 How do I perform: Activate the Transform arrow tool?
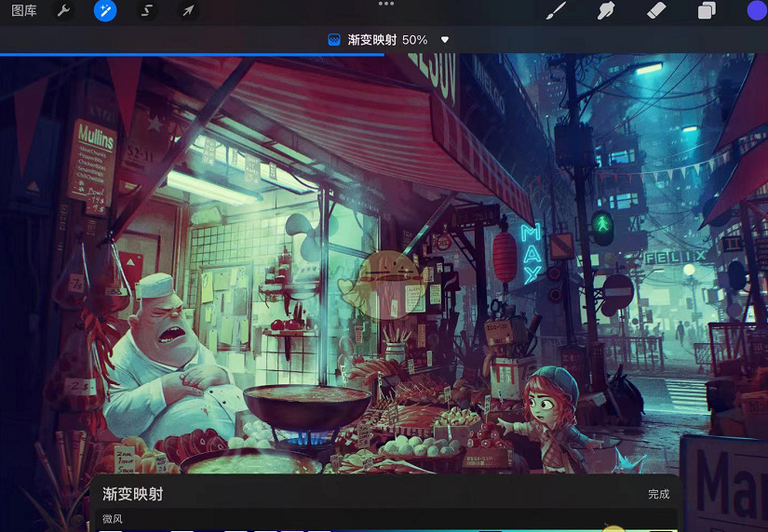click(x=188, y=10)
